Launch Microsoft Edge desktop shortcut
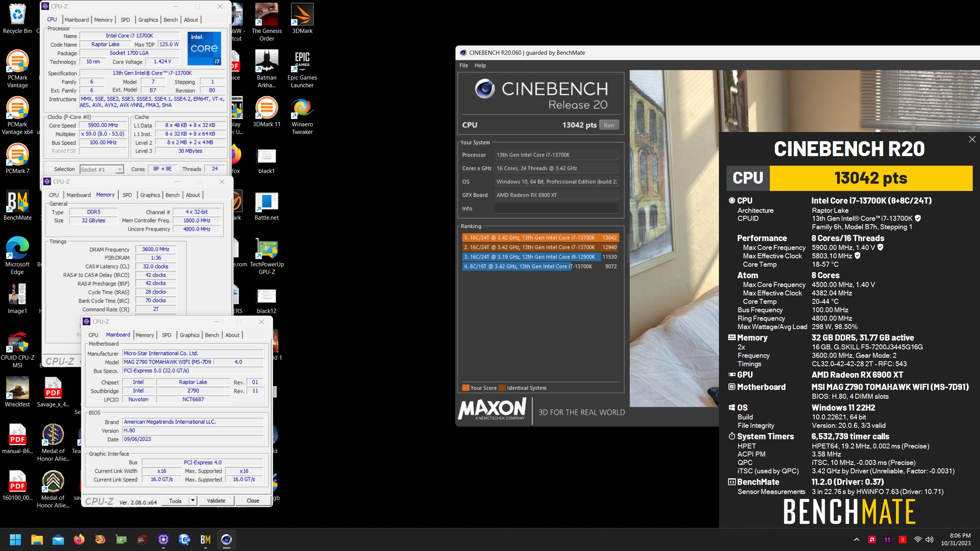The image size is (980, 551). tap(17, 256)
